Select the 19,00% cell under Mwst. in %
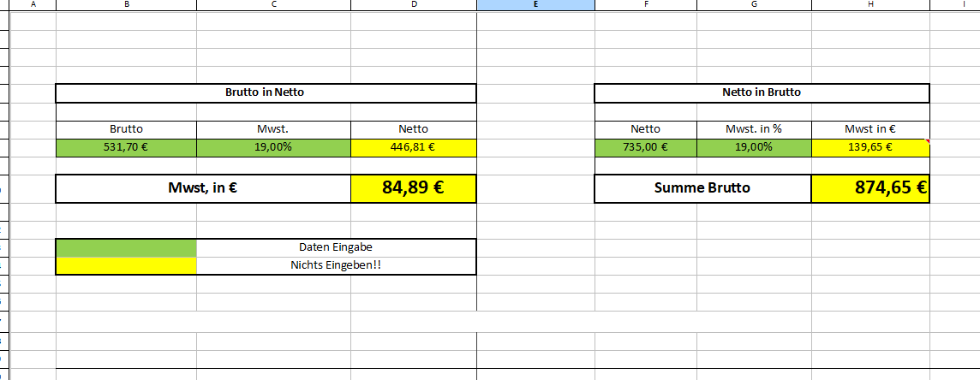This screenshot has height=380, width=980. pyautogui.click(x=755, y=148)
